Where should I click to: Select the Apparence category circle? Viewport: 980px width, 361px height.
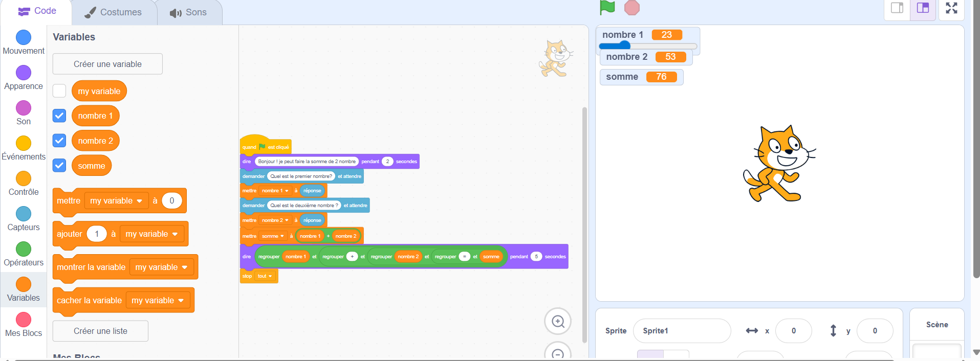click(24, 73)
